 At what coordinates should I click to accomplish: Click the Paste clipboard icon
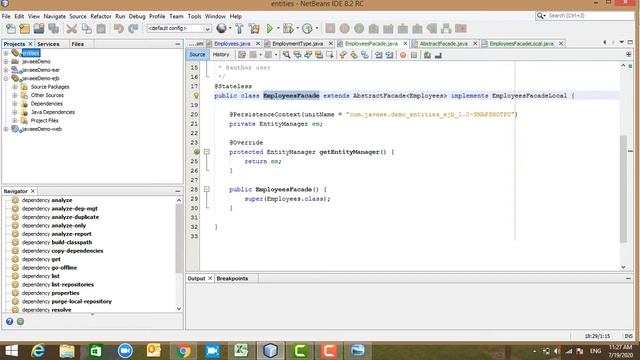[x=101, y=29]
